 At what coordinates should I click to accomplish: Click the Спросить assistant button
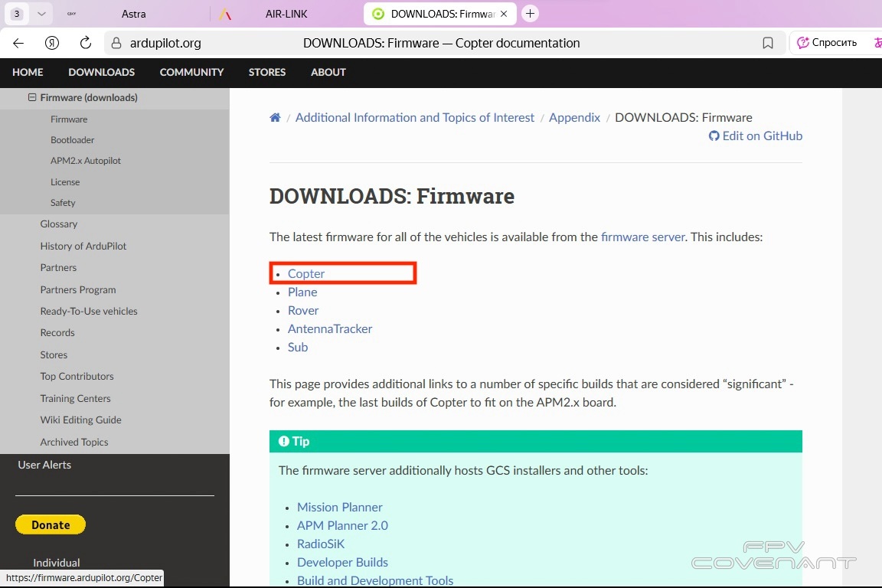point(827,43)
